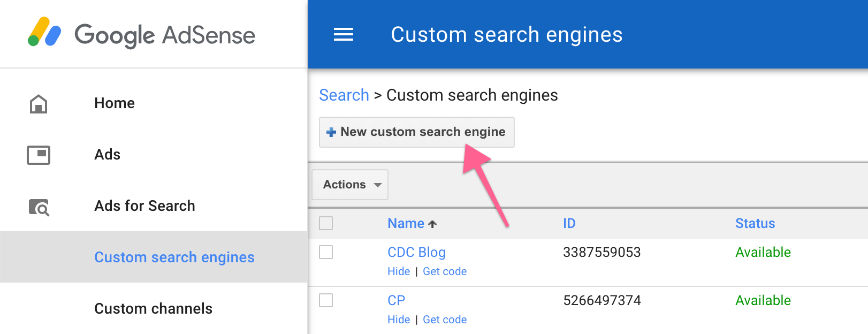Open the CP search engine
The height and width of the screenshot is (334, 868).
coord(396,300)
